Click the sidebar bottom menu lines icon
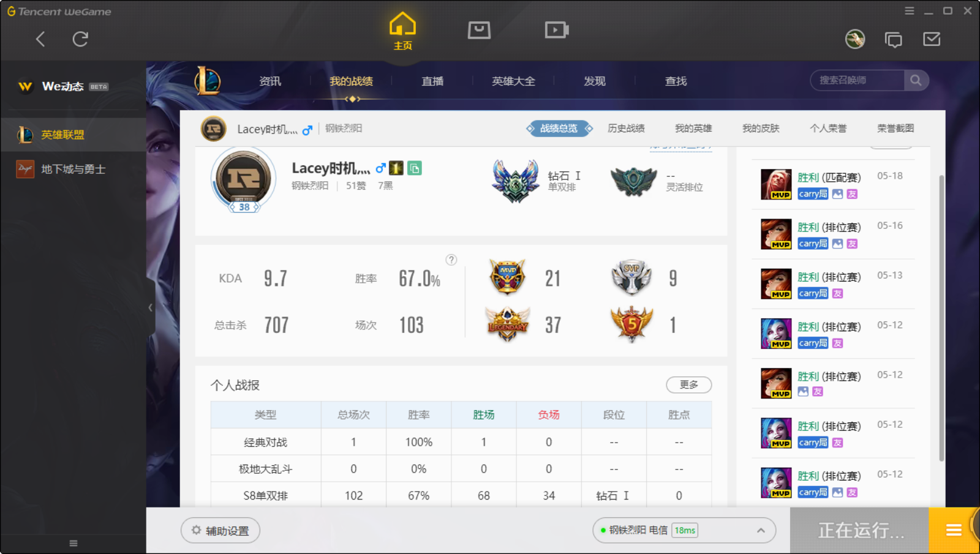This screenshot has height=554, width=980. 73,544
